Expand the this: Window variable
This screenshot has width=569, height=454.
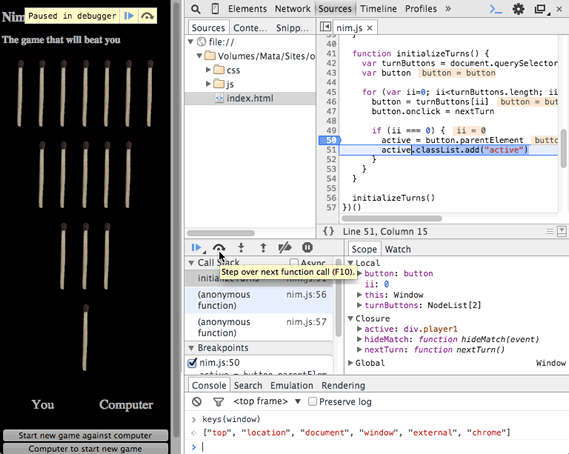coord(359,295)
